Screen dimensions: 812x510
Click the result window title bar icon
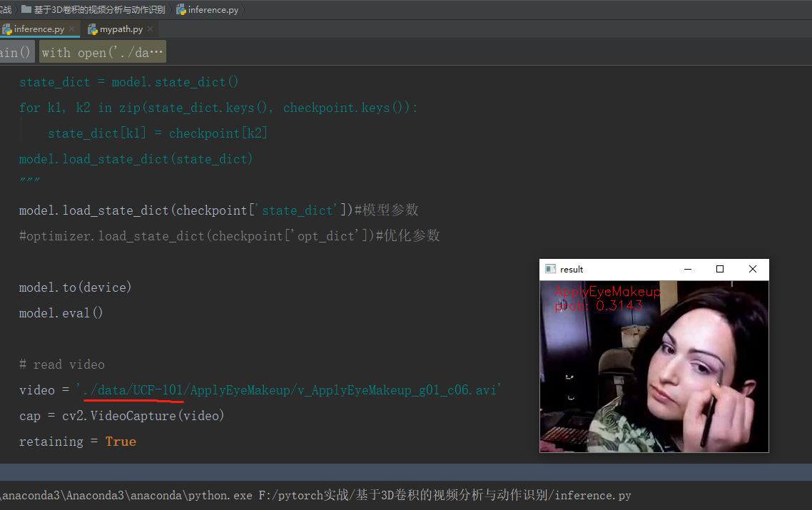(550, 269)
